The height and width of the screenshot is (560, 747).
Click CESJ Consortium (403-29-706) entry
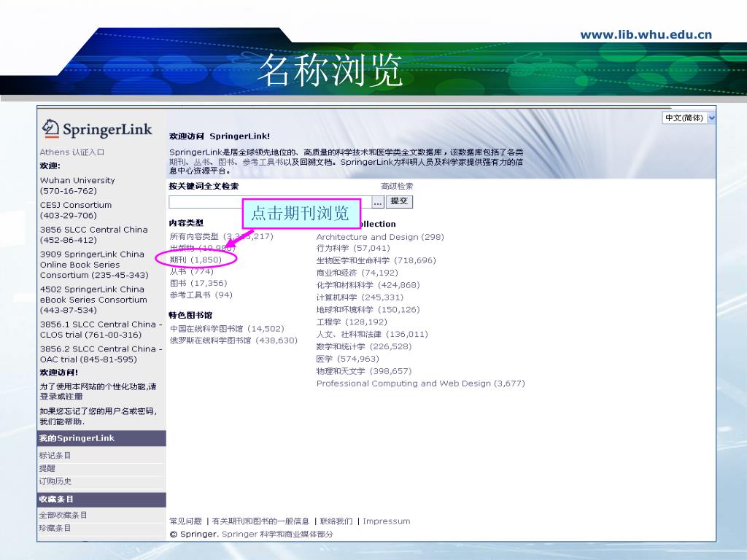click(76, 210)
